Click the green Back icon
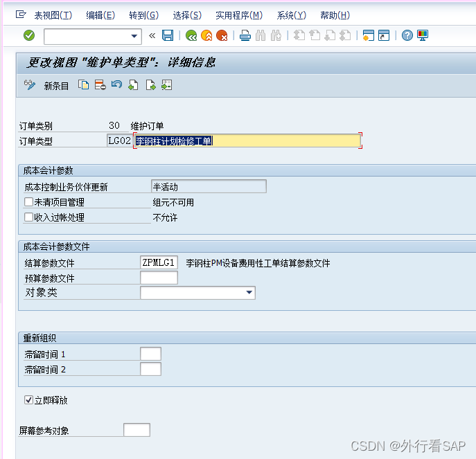The image size is (476, 459). point(191,35)
